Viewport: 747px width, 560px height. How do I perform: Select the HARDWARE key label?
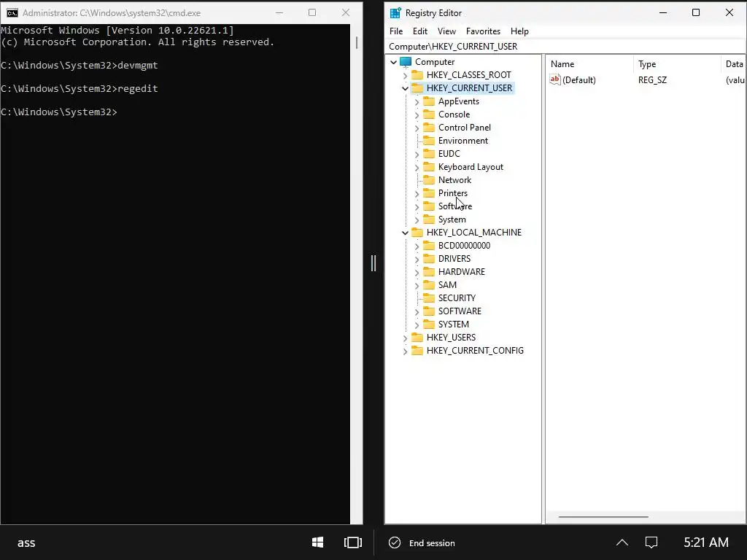point(462,272)
